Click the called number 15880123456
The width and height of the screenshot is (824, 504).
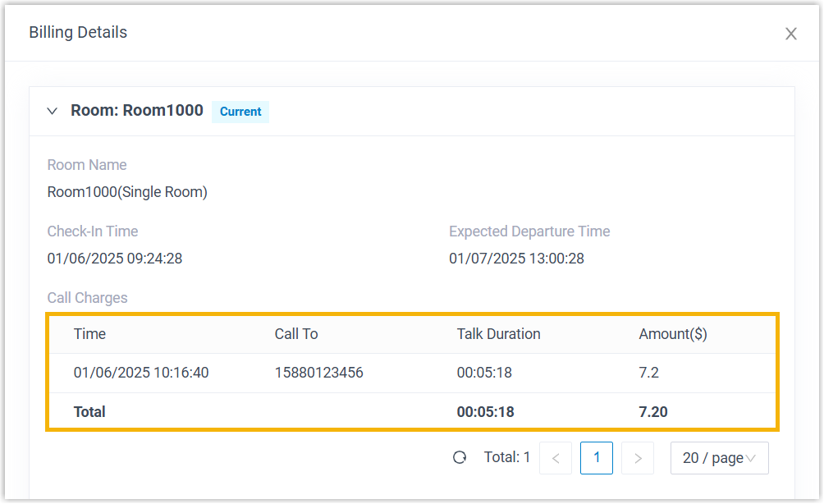pyautogui.click(x=318, y=373)
